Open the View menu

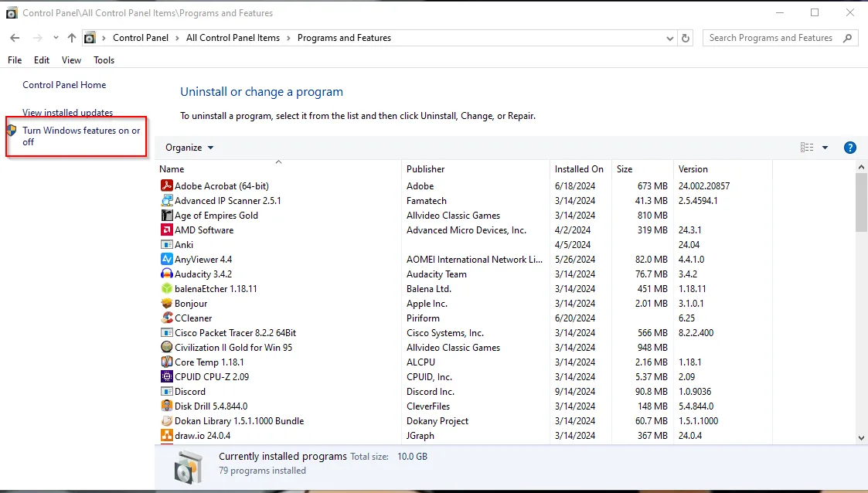tap(71, 60)
